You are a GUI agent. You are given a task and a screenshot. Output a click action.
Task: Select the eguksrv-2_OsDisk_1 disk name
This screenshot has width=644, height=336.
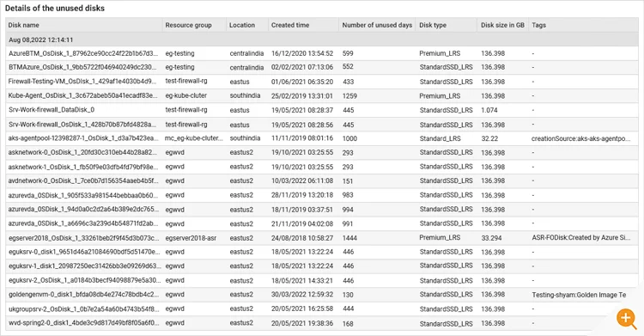[x=84, y=280]
